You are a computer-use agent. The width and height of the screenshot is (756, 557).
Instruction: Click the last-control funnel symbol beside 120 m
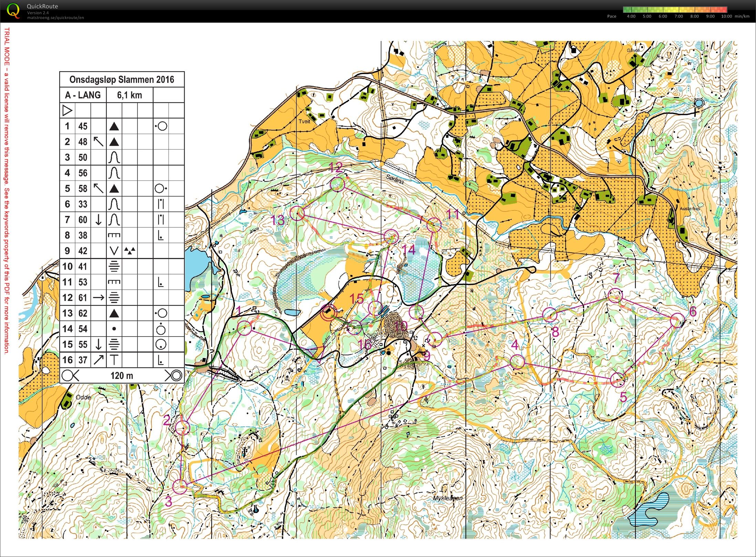click(70, 375)
